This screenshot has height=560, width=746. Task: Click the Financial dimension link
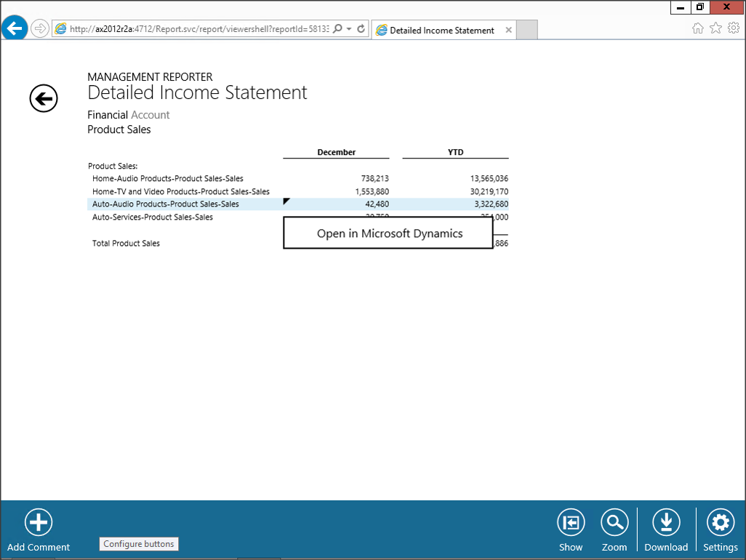pyautogui.click(x=108, y=115)
